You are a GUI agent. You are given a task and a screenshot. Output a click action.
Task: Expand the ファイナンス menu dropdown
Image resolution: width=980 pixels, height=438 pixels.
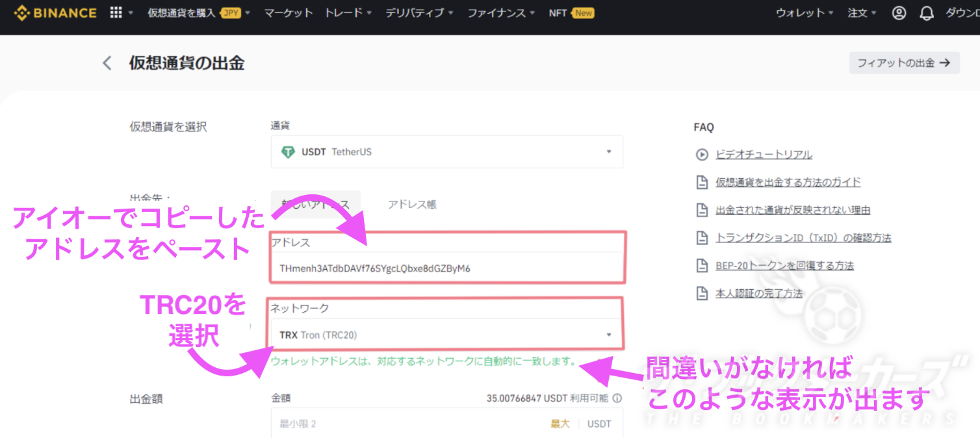[501, 13]
